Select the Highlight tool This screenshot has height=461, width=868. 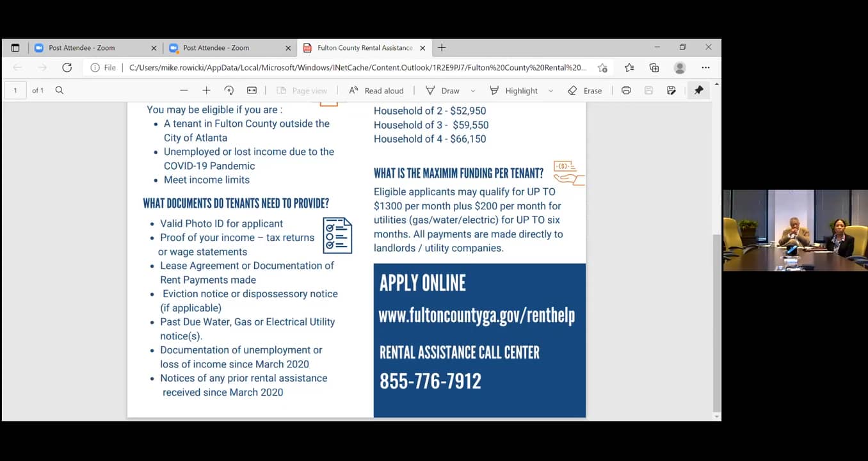coord(514,90)
